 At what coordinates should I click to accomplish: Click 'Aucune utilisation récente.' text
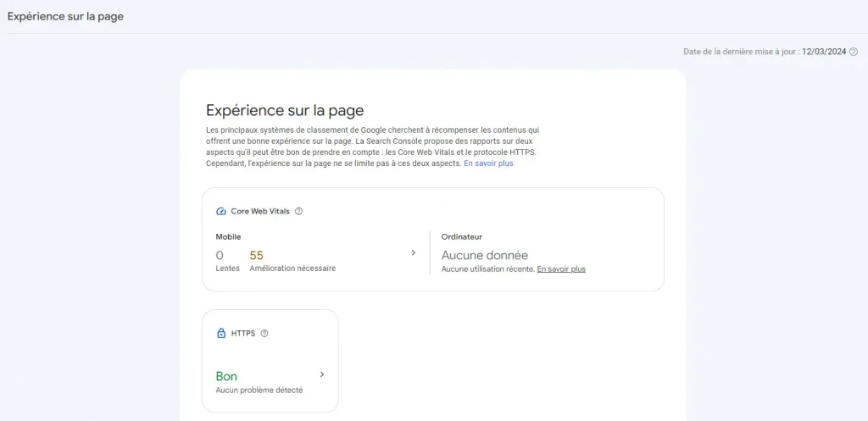pyautogui.click(x=488, y=269)
